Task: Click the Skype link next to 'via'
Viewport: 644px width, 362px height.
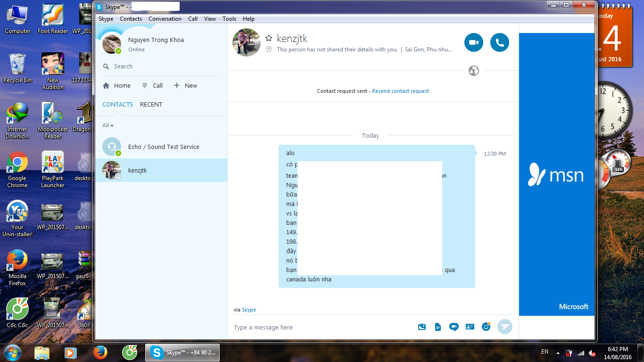Action: [249, 310]
